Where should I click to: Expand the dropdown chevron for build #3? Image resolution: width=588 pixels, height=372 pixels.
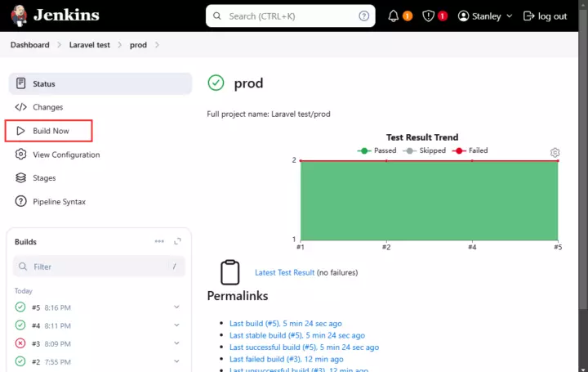tap(176, 343)
